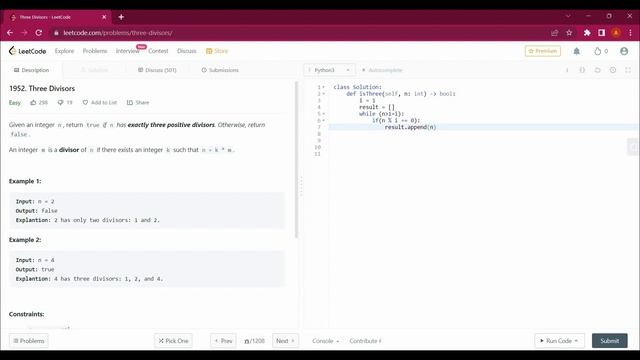Click the panel divider resize handle
Image resolution: width=640 pixels, height=360 pixels.
coord(301,187)
